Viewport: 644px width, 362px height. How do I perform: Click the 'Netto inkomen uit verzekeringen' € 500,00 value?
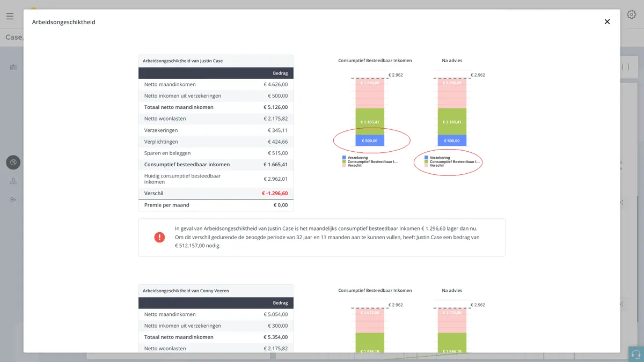click(x=277, y=96)
